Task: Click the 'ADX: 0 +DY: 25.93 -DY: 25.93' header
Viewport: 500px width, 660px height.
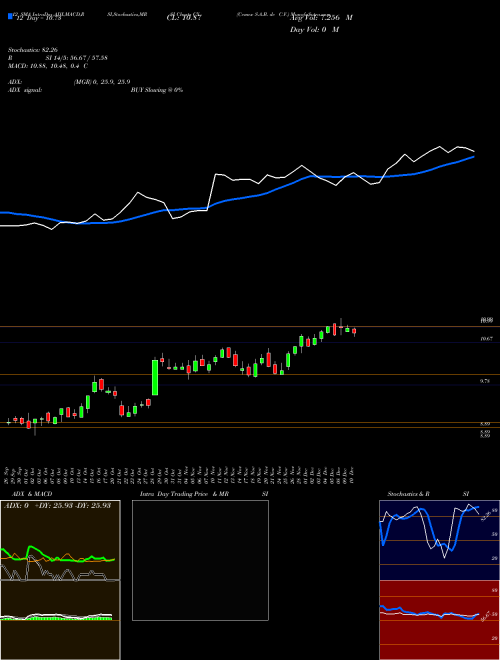Action: [57, 506]
